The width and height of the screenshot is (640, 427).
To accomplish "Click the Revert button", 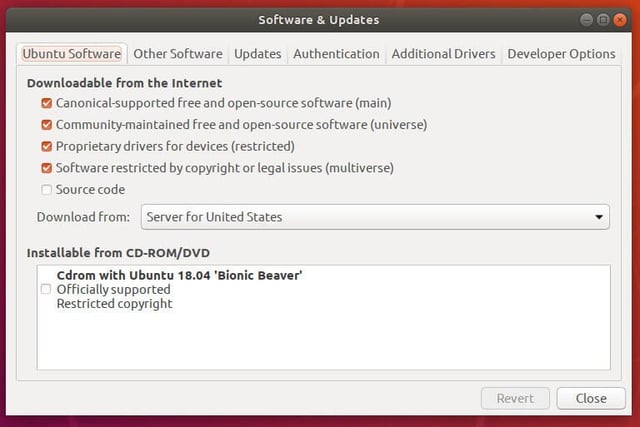I will tap(515, 398).
